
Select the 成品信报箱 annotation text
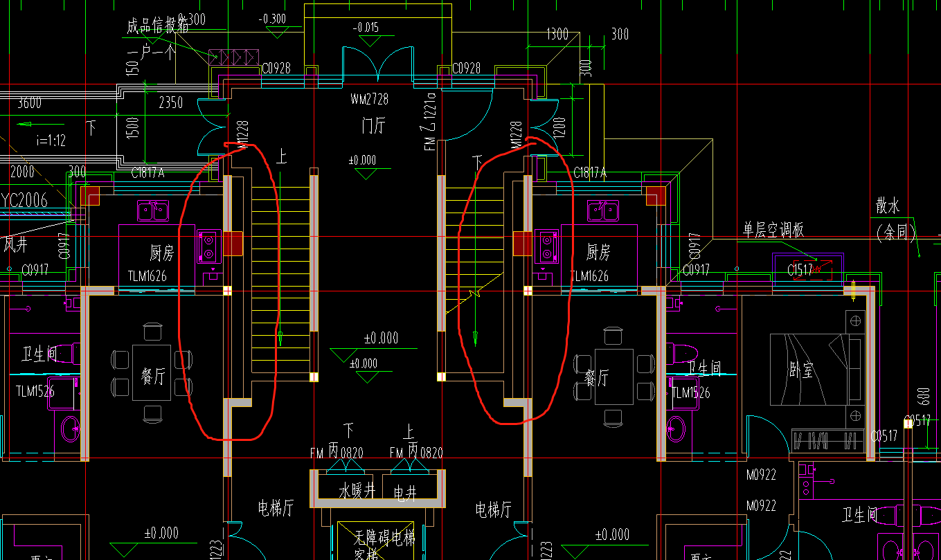158,26
